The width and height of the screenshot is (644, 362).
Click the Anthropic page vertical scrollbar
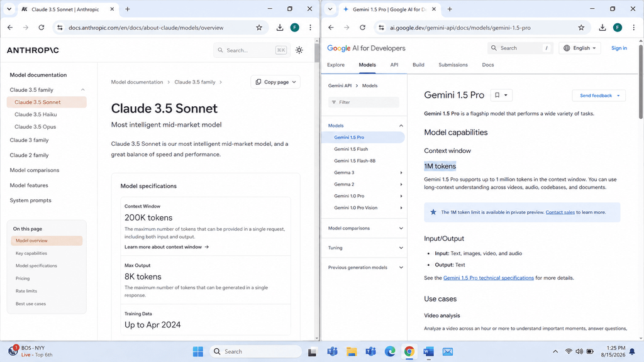tap(317, 52)
